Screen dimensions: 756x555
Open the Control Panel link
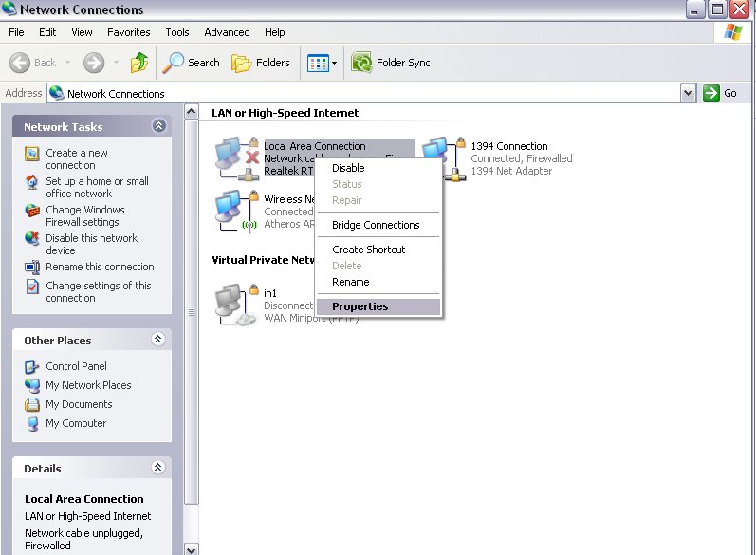click(x=76, y=366)
